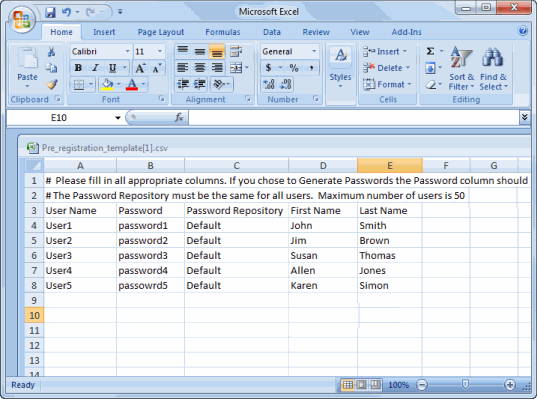Viewport: 537px width, 399px height.
Task: Align text to the right
Action: tap(217, 67)
